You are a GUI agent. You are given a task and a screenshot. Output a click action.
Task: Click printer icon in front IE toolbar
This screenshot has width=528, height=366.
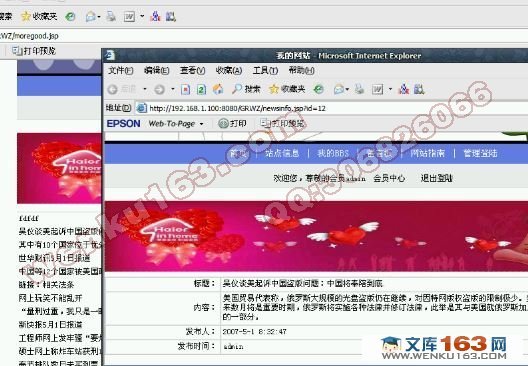[x=359, y=89]
